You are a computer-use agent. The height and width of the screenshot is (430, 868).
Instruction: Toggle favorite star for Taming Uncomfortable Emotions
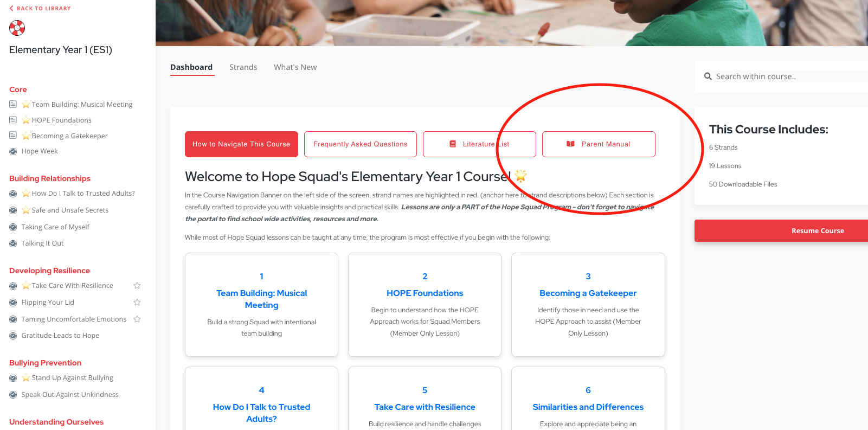137,319
